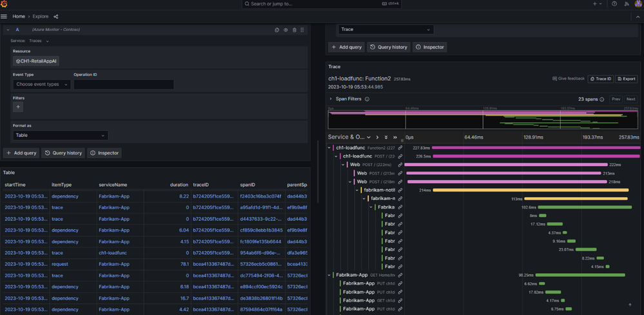Toggle query A visibility eye icon

[286, 30]
